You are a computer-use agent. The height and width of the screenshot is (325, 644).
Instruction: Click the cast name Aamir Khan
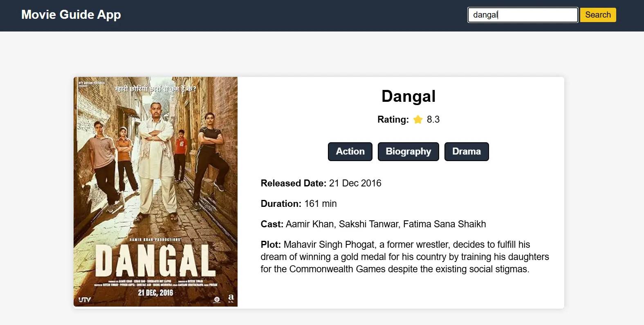(x=310, y=224)
